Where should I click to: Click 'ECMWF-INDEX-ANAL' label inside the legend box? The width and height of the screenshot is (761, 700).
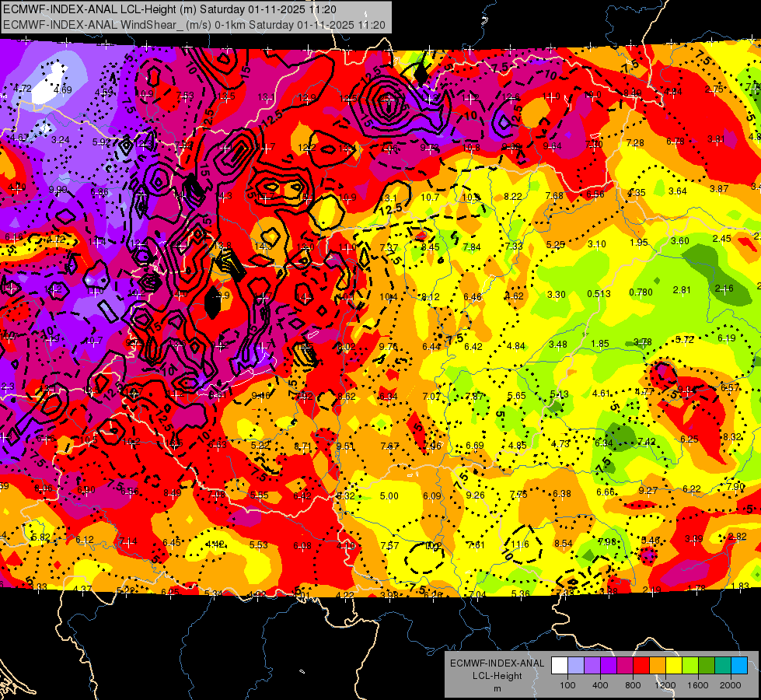point(497,663)
